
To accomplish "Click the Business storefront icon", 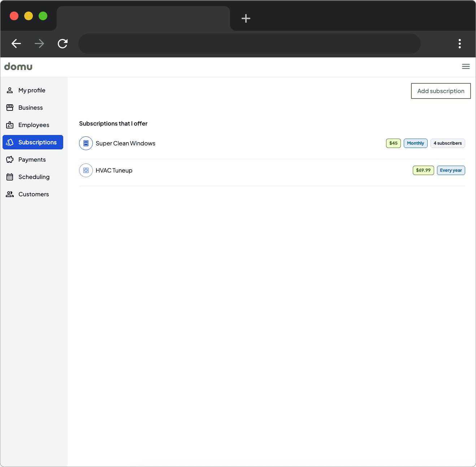I will click(x=10, y=108).
